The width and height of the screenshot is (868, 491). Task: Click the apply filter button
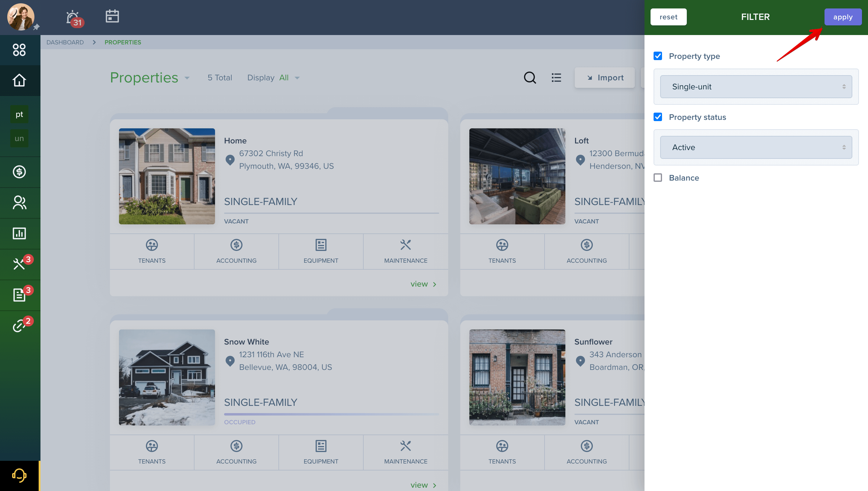point(843,17)
